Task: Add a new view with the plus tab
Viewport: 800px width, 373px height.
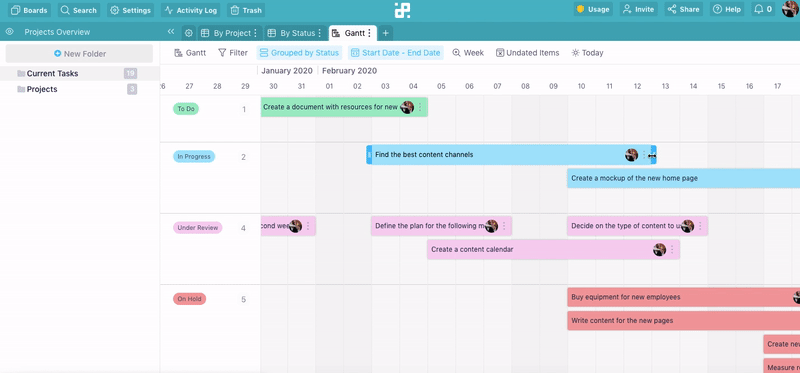Action: tap(386, 33)
